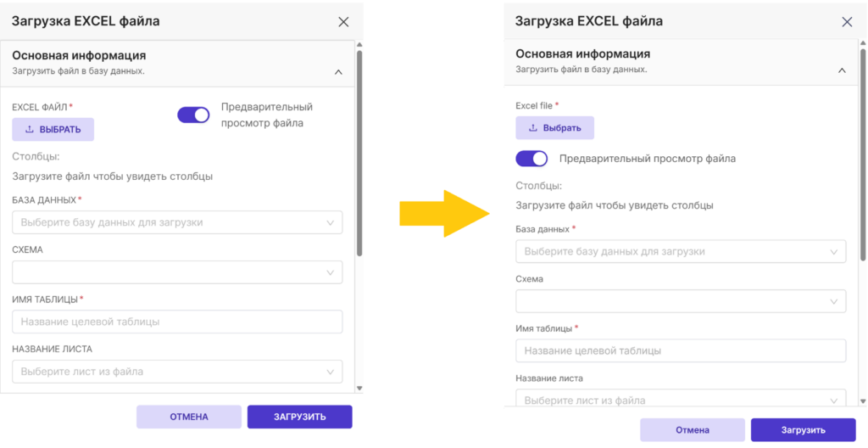Close the left Загрузка EXCEL файла dialog

343,21
